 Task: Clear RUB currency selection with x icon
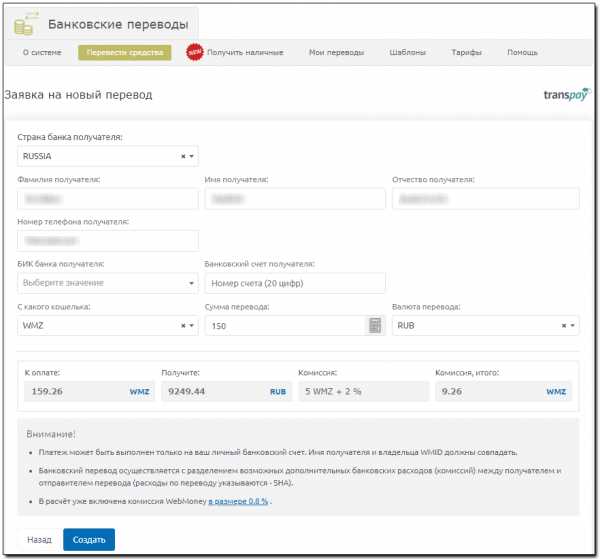tap(564, 326)
